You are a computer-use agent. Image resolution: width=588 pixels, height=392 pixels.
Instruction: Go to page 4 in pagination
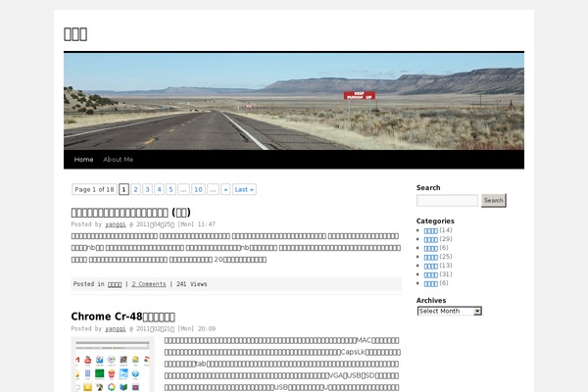[x=159, y=189]
